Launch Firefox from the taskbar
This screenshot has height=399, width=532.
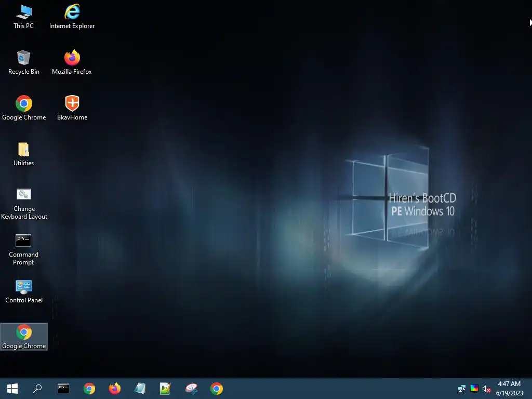coord(115,389)
